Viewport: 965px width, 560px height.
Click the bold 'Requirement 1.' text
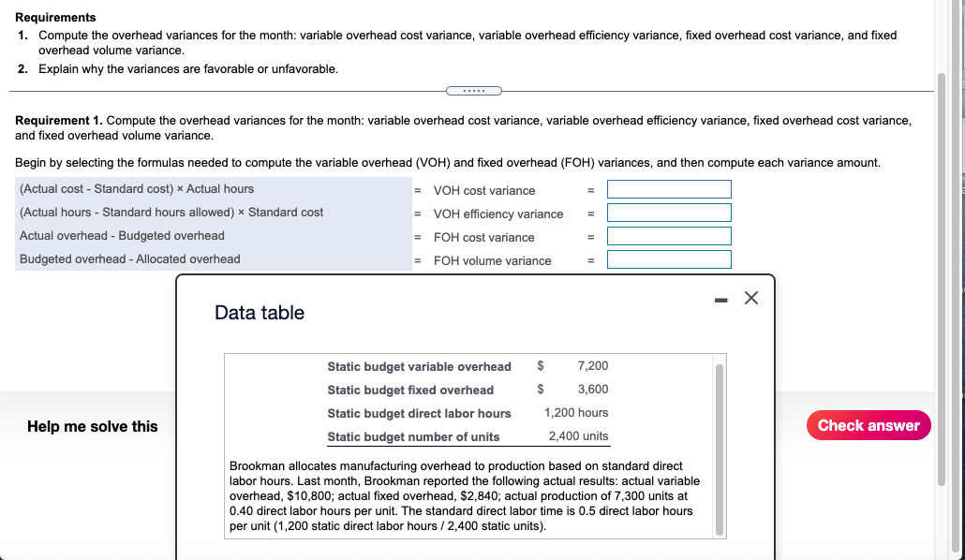[x=58, y=121]
